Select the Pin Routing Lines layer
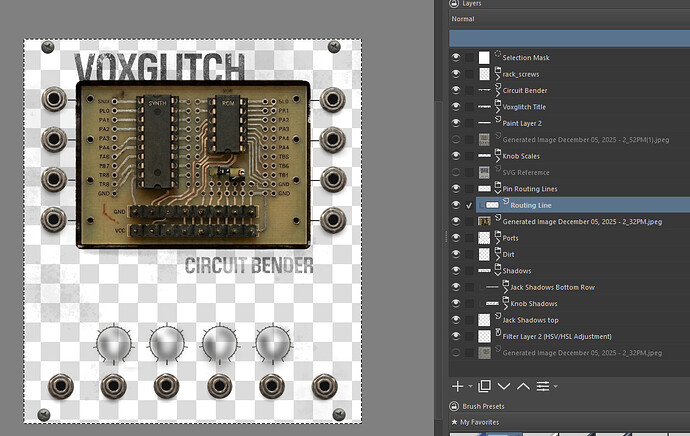This screenshot has height=436, width=690. click(529, 189)
